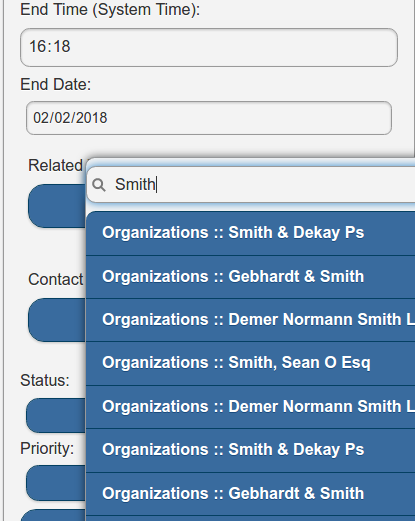
Task: Open the End Date field showing 02/02/2018
Action: (x=209, y=118)
